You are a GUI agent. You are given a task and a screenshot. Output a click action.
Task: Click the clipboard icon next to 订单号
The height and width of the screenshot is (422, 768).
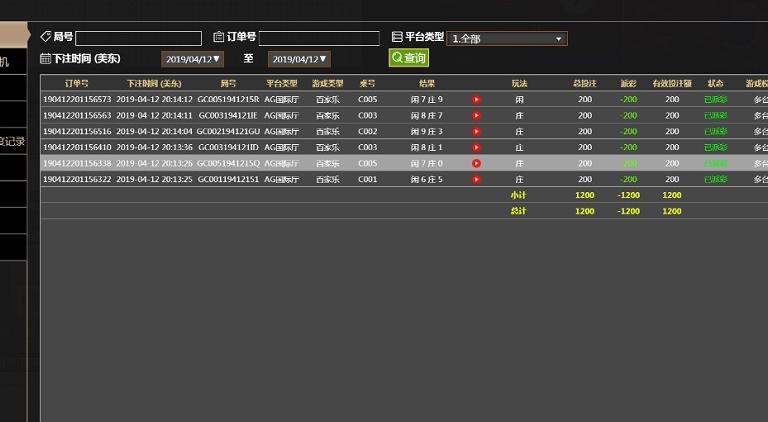[x=218, y=37]
